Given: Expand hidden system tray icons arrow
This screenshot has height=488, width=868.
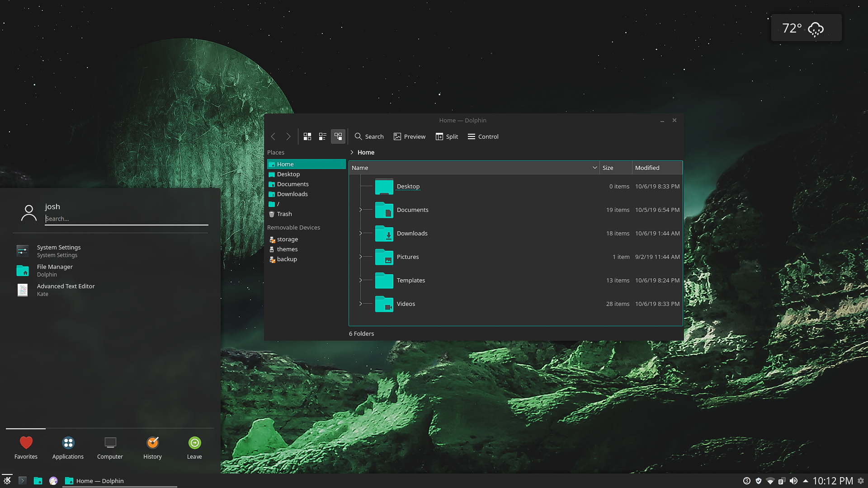Looking at the screenshot, I should click(x=806, y=481).
